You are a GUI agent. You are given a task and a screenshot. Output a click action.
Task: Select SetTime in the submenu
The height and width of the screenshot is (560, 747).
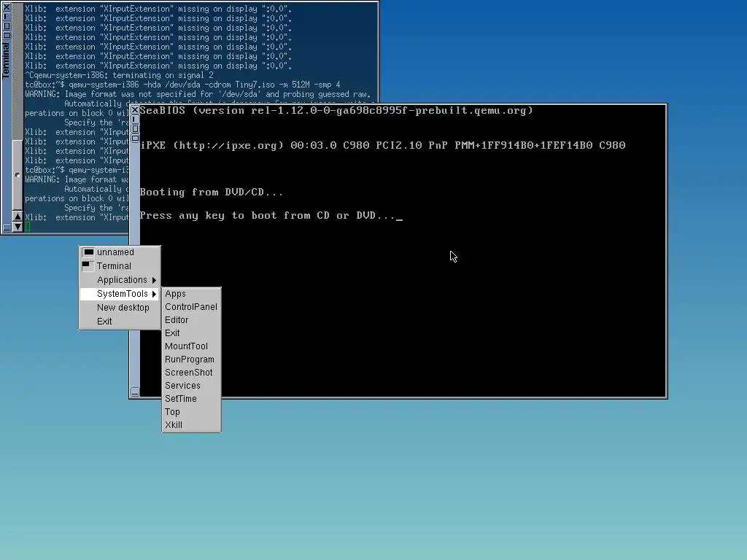[192, 399]
